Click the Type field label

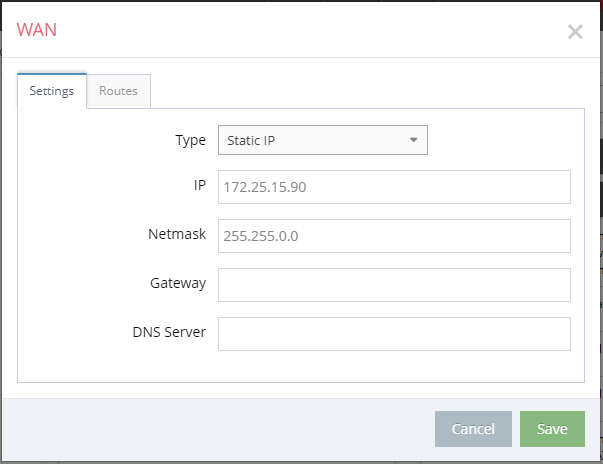tap(191, 140)
